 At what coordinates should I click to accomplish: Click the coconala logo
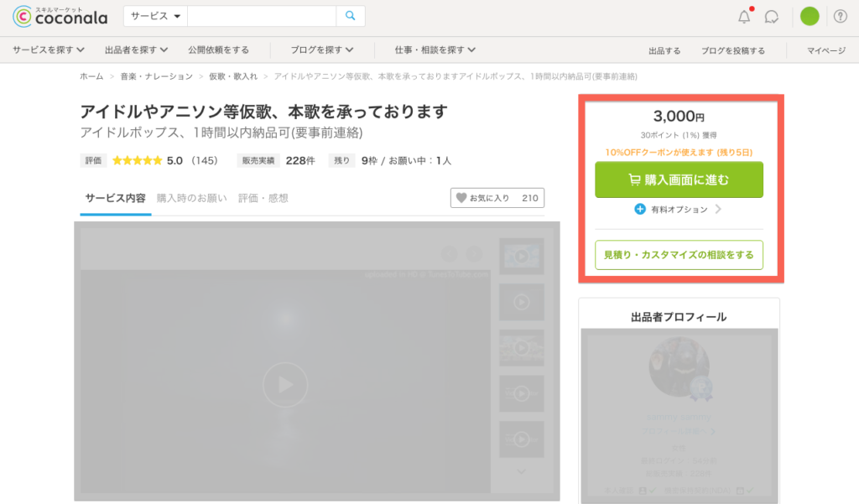(x=60, y=16)
